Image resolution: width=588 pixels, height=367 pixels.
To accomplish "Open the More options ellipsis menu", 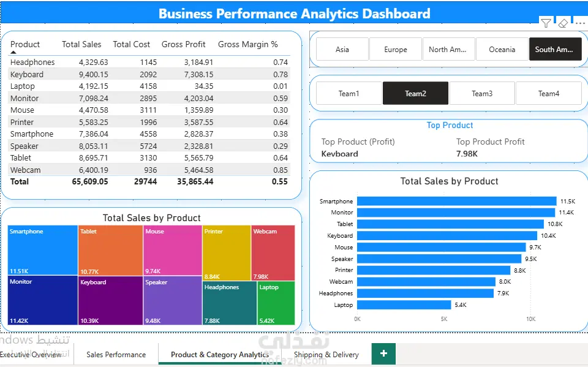I will point(580,23).
